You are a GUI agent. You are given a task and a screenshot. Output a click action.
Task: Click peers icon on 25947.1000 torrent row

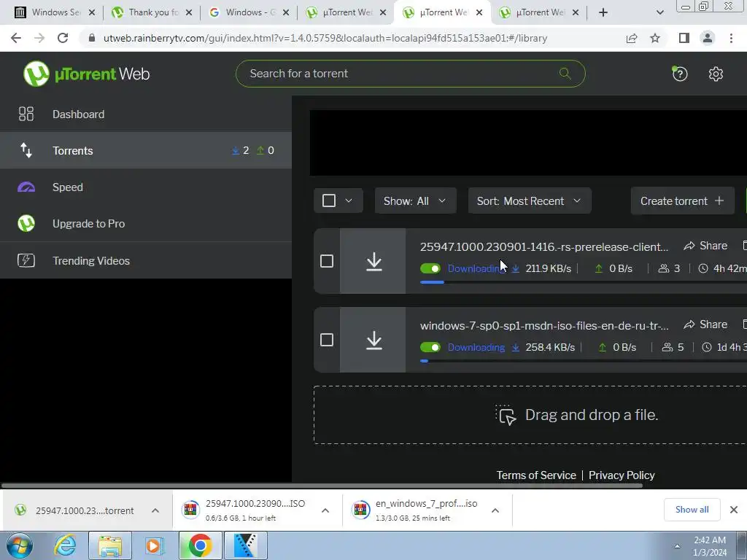(664, 268)
